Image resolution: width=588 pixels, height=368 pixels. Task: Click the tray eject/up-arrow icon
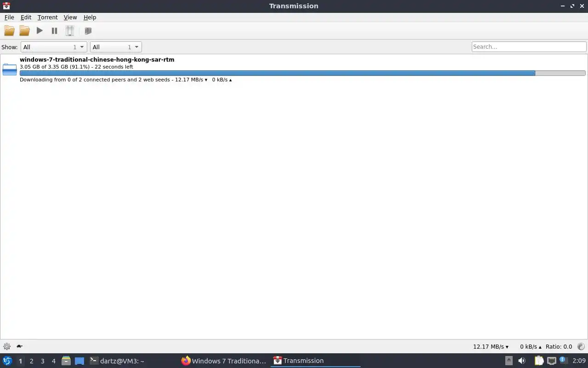click(x=509, y=361)
